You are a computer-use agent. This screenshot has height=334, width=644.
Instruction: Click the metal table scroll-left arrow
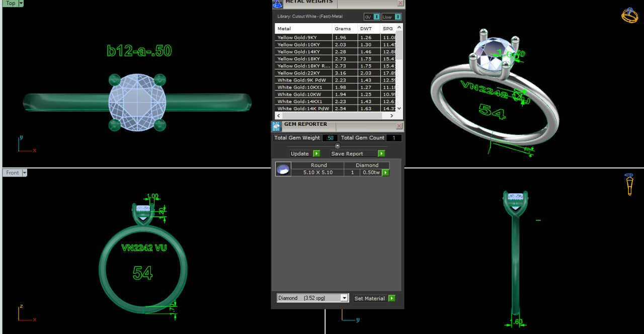point(278,116)
